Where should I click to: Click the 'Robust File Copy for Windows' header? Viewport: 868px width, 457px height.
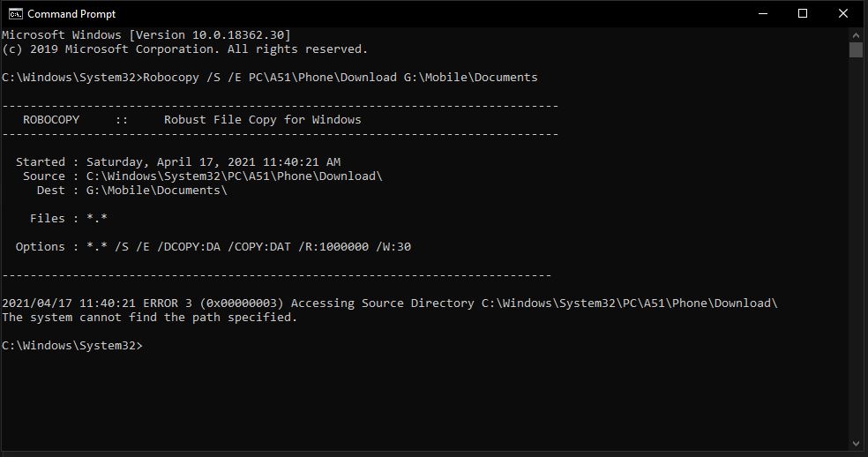coord(262,120)
